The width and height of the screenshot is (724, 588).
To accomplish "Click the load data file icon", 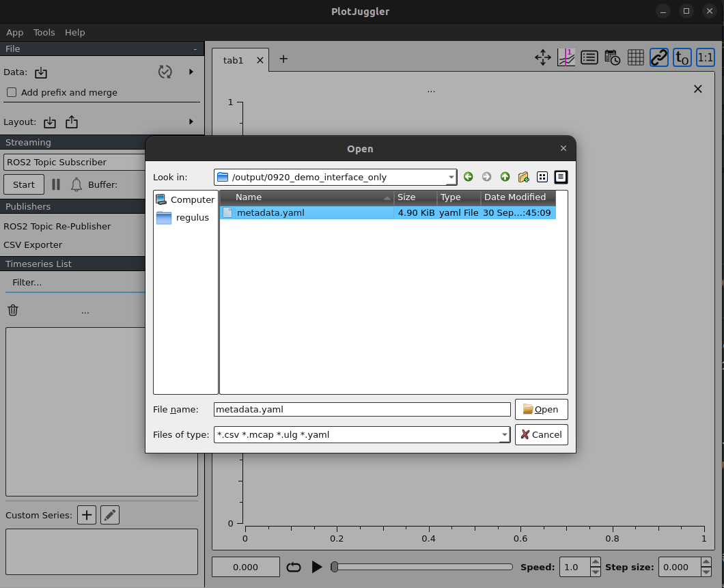I will pos(40,72).
